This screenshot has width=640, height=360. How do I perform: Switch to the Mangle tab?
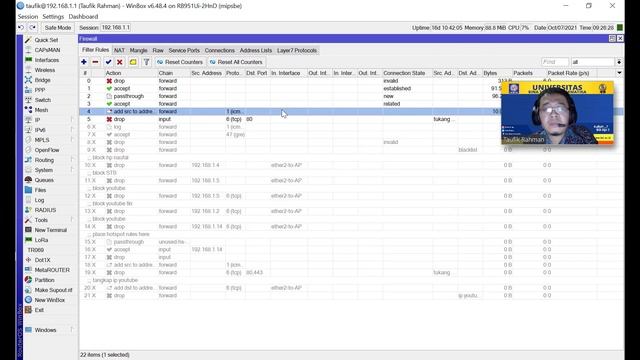click(138, 50)
